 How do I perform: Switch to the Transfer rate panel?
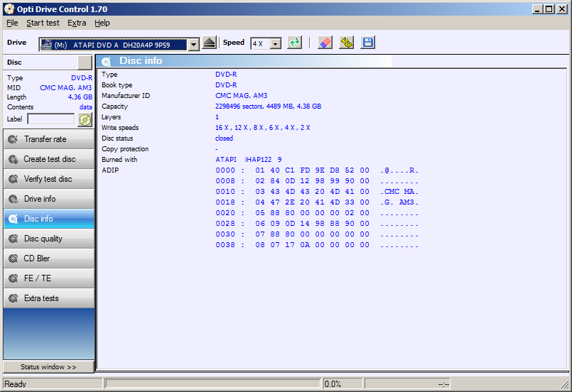click(x=49, y=139)
